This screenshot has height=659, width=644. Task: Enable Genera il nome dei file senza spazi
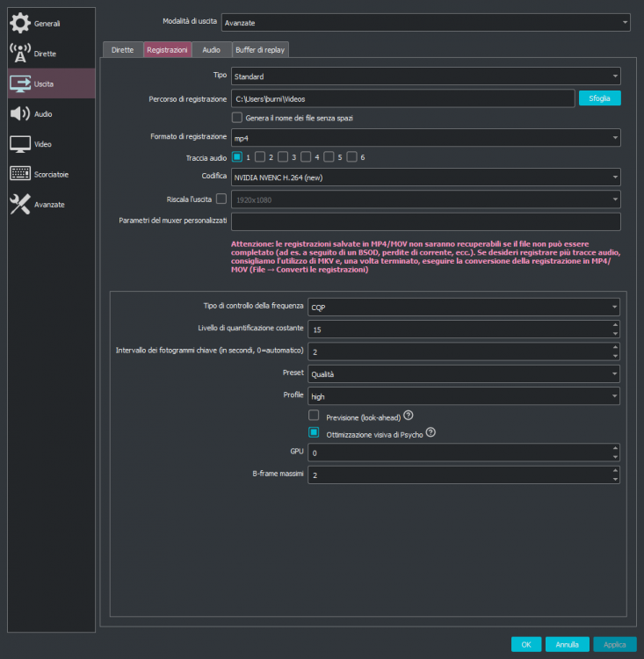237,118
